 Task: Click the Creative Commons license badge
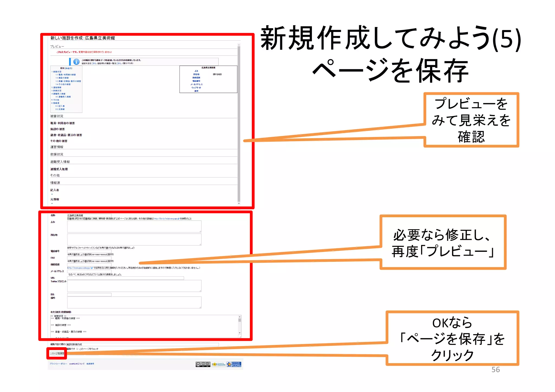(x=203, y=364)
